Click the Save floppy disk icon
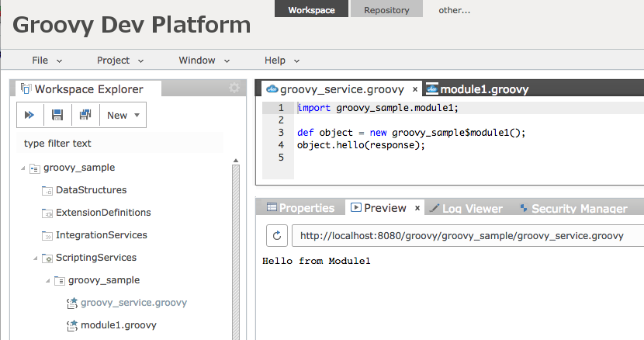 tap(57, 115)
